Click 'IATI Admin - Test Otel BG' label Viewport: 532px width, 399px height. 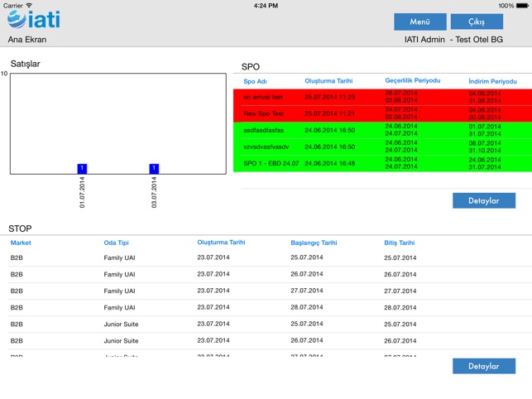[x=453, y=40]
